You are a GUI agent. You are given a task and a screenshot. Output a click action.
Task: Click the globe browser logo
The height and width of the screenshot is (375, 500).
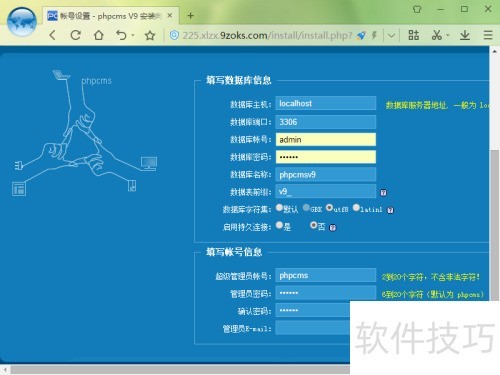pos(22,22)
